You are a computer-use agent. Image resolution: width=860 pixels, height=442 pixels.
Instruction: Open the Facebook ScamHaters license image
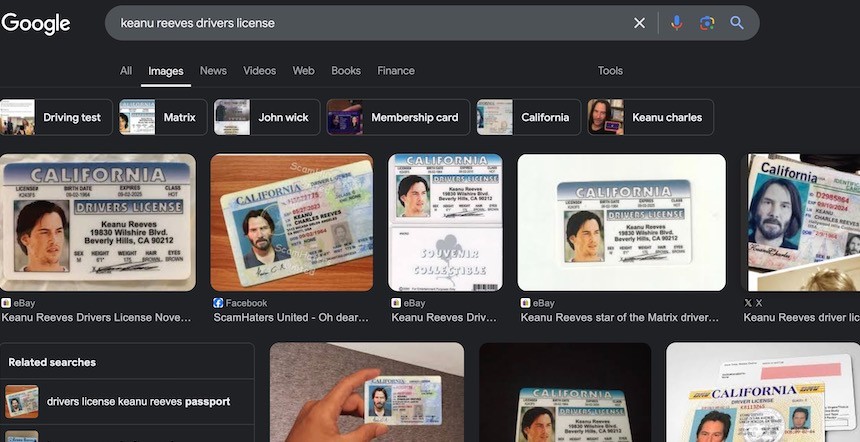[x=292, y=222]
